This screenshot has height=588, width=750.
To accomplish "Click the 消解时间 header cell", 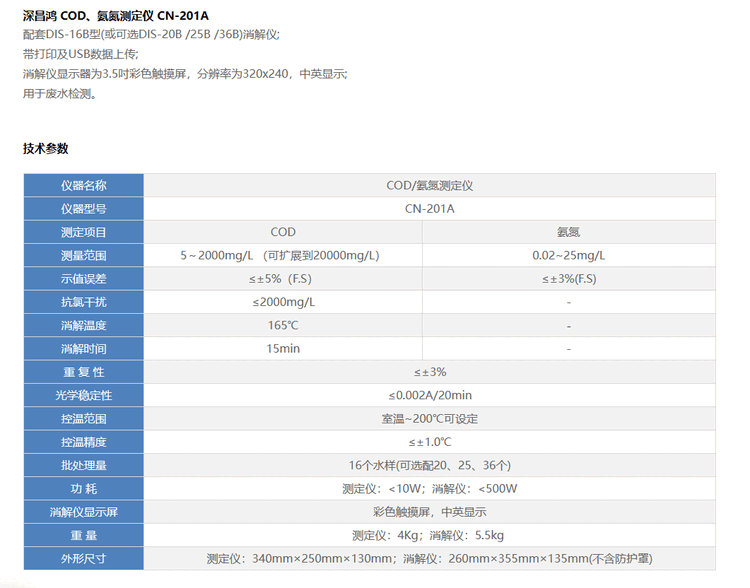I will pyautogui.click(x=84, y=348).
